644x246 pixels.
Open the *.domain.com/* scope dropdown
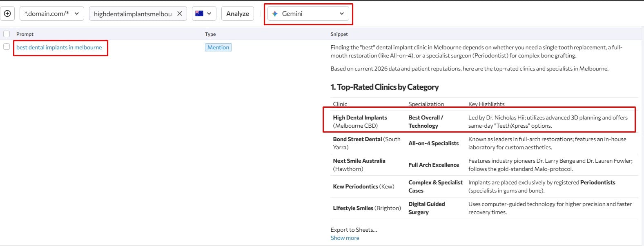coord(52,13)
